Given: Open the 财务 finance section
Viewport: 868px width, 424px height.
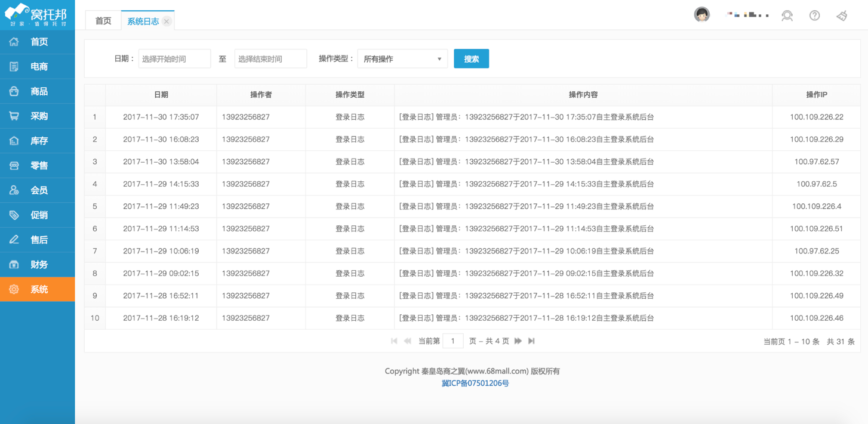Looking at the screenshot, I should click(38, 265).
